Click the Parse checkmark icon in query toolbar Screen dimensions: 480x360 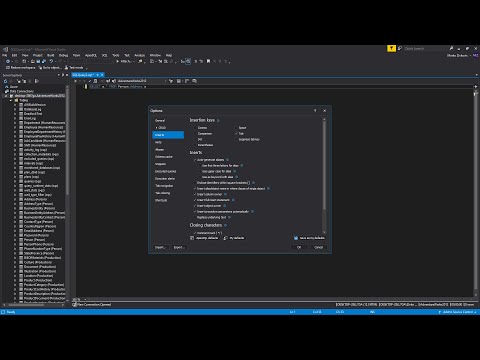pos(90,81)
